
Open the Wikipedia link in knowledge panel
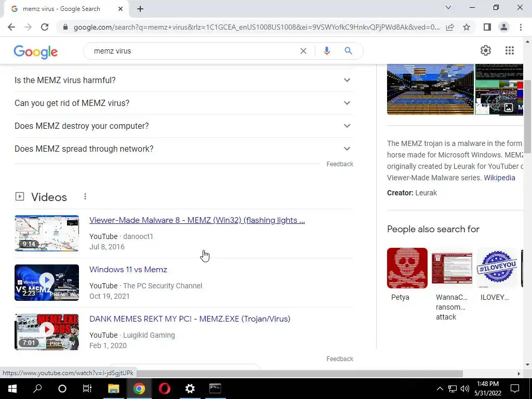click(499, 178)
